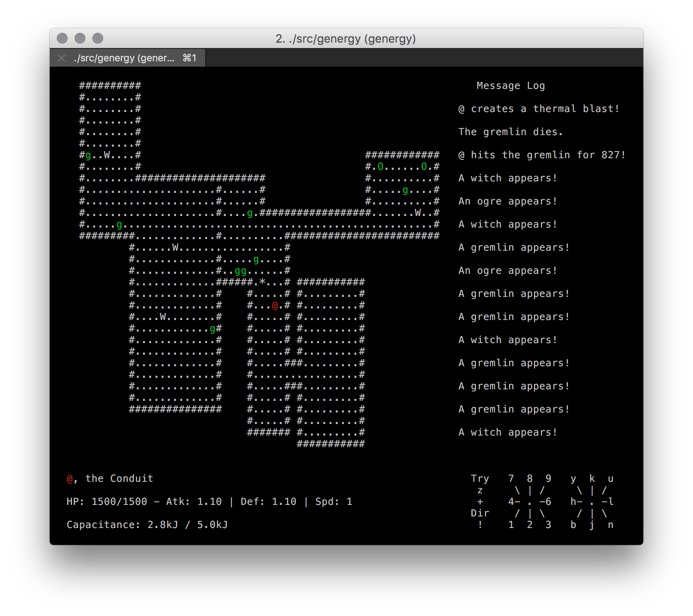Click the 'Try' label in the key legend

coord(480,479)
